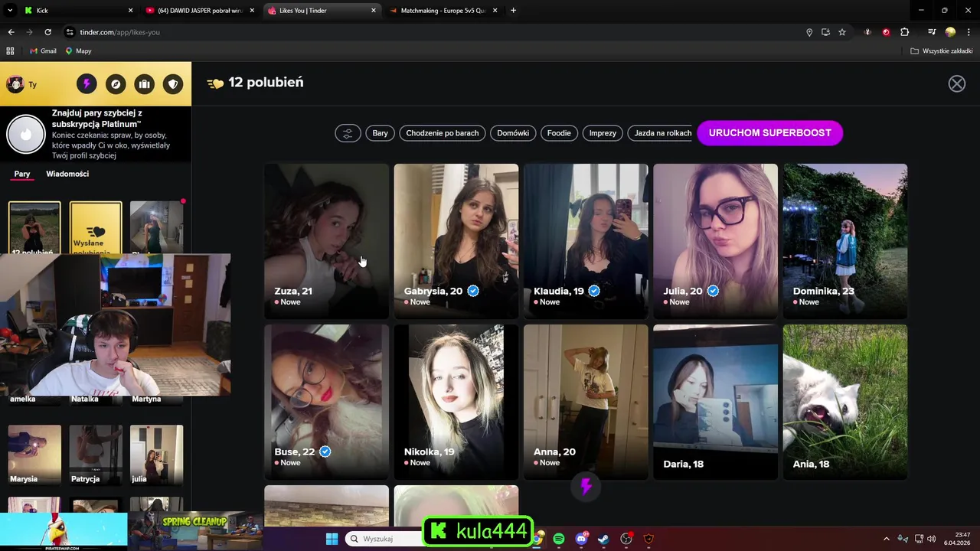Open the work mode briefcase icon
The image size is (980, 551).
(144, 84)
